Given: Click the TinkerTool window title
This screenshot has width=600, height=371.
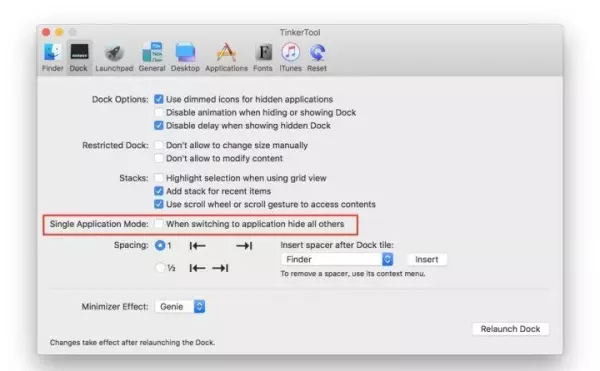Looking at the screenshot, I should [300, 33].
